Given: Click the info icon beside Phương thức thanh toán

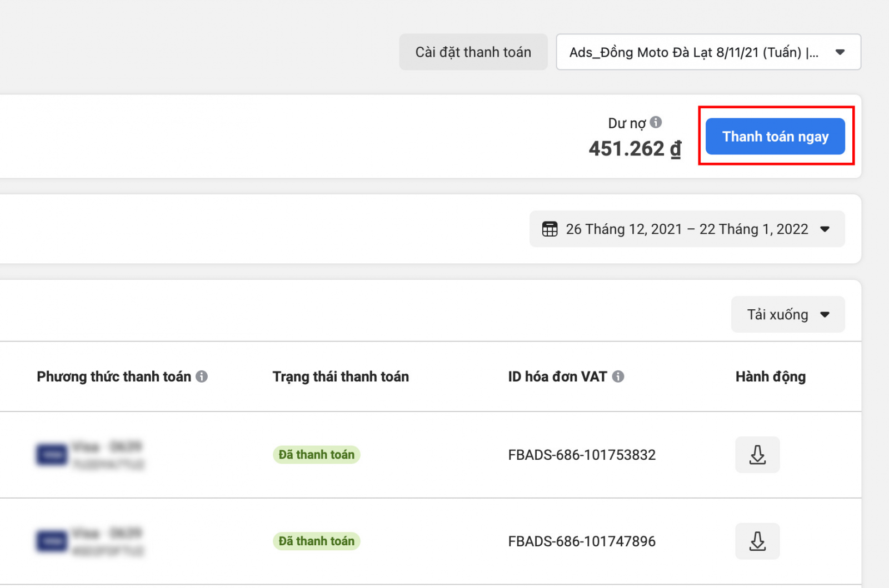Looking at the screenshot, I should 202,376.
